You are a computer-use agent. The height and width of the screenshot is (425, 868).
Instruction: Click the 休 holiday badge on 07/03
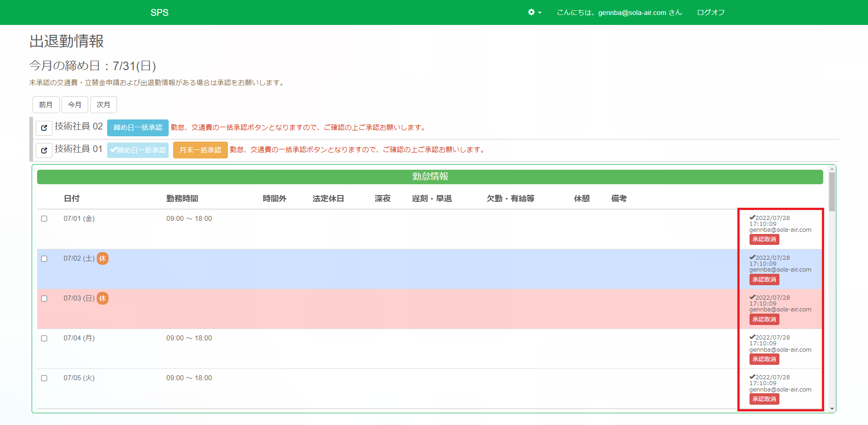103,298
